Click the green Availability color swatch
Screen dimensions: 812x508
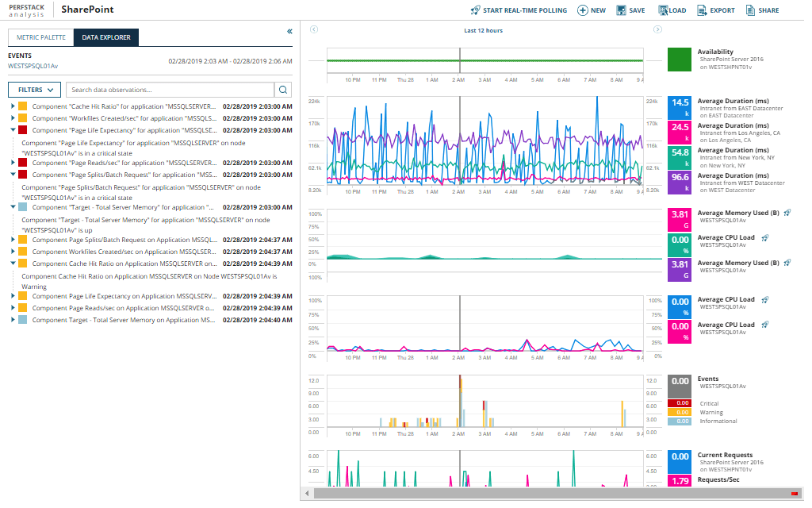click(679, 59)
